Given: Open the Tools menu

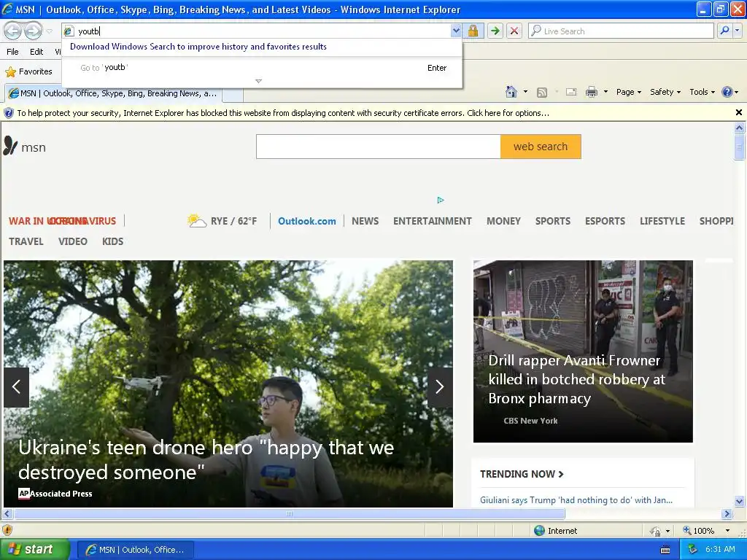Looking at the screenshot, I should [702, 92].
